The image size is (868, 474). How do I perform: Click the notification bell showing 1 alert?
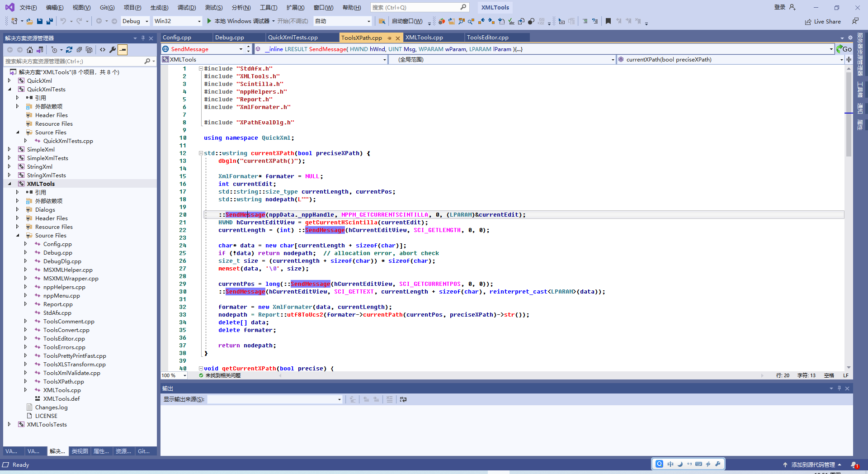pos(855,465)
